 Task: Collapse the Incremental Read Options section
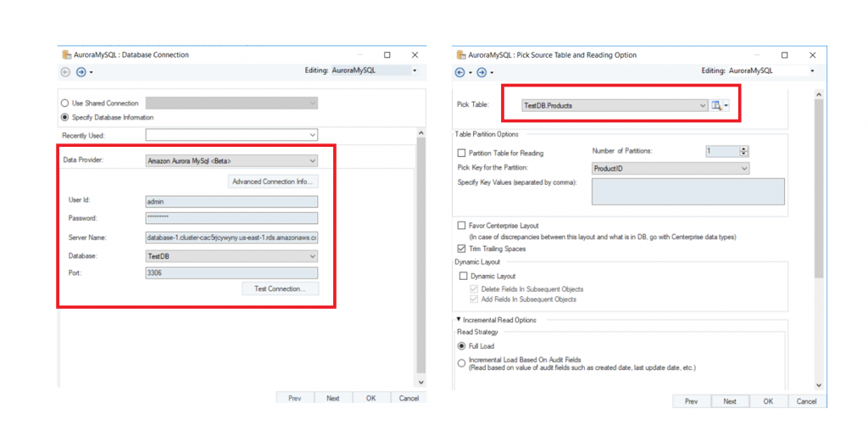(459, 320)
